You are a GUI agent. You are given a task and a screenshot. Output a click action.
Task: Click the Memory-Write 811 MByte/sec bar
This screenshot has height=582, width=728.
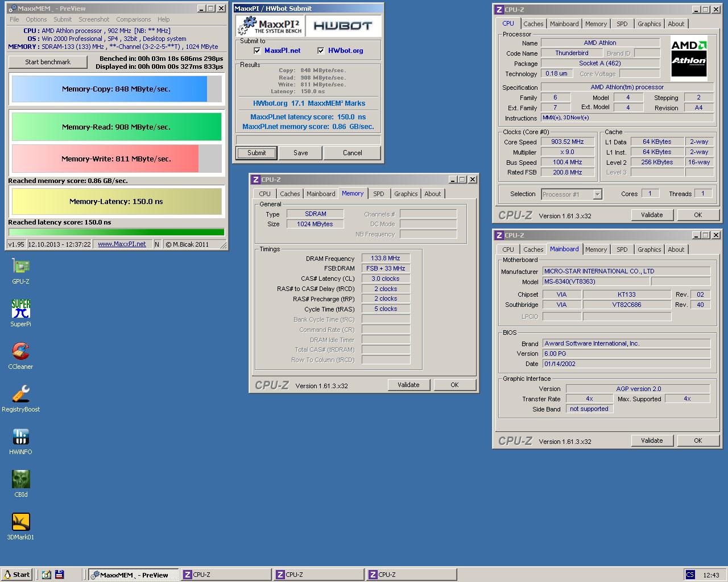117,159
